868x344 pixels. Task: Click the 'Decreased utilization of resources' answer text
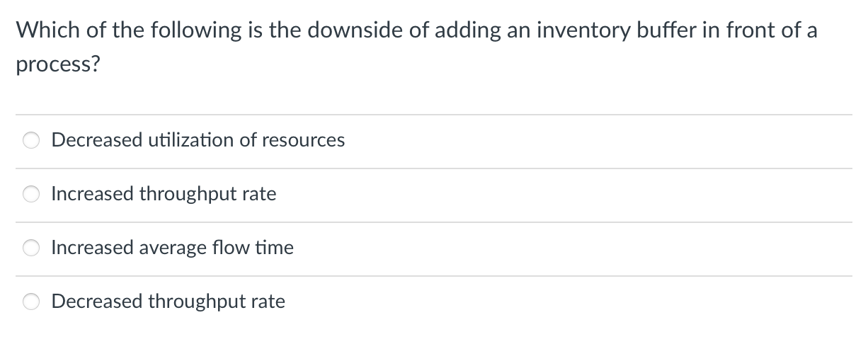pyautogui.click(x=198, y=140)
